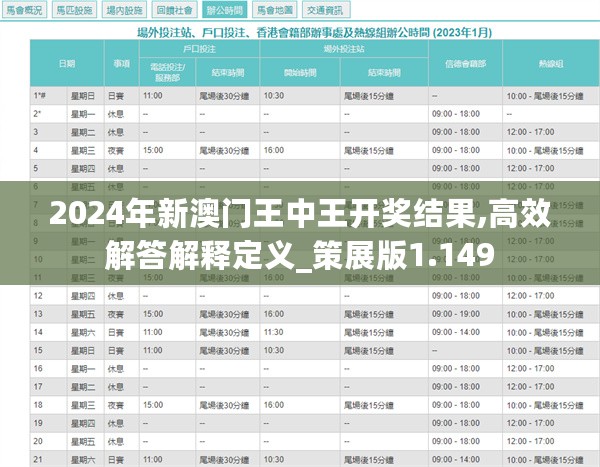Click the 事項 column header

pyautogui.click(x=122, y=63)
